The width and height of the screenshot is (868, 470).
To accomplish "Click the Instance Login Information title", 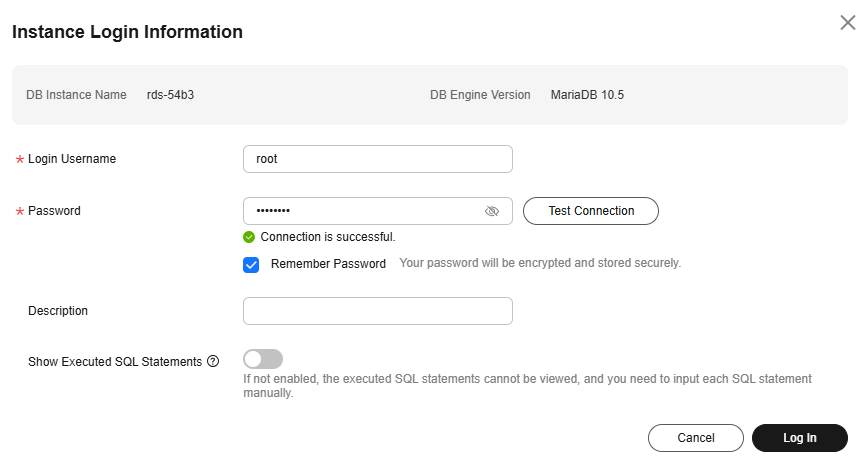I will point(127,32).
